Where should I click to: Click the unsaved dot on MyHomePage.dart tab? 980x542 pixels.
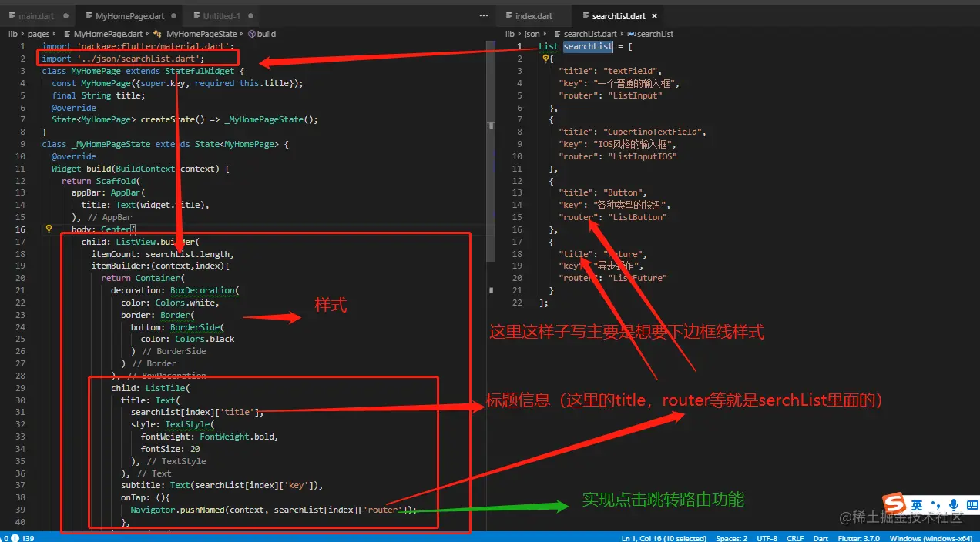(x=173, y=15)
